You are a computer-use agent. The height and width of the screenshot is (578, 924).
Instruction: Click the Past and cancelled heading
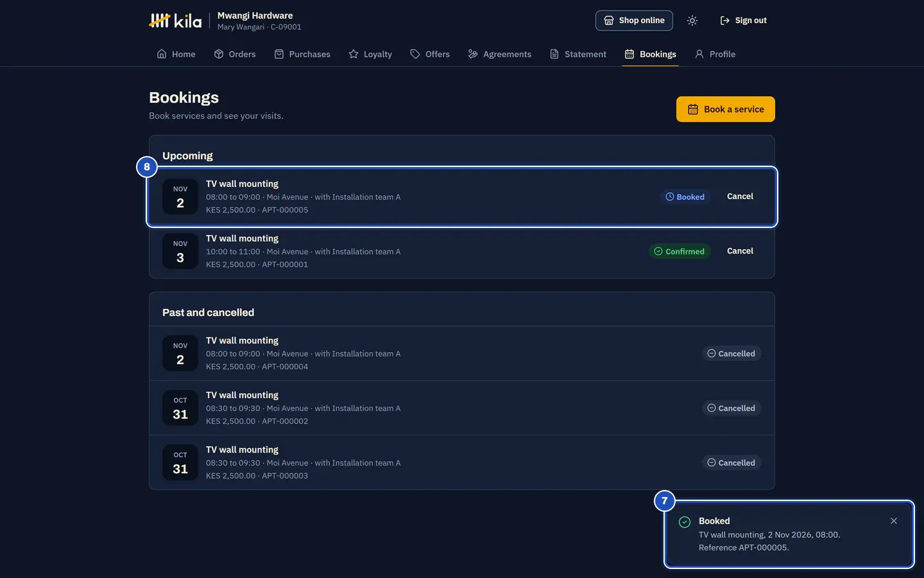(x=208, y=313)
